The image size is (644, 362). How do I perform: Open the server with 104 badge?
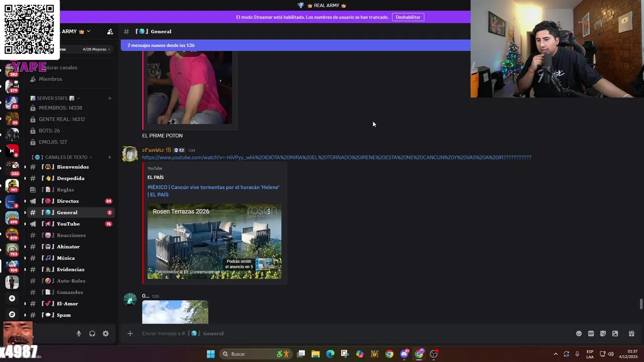pos(12,265)
